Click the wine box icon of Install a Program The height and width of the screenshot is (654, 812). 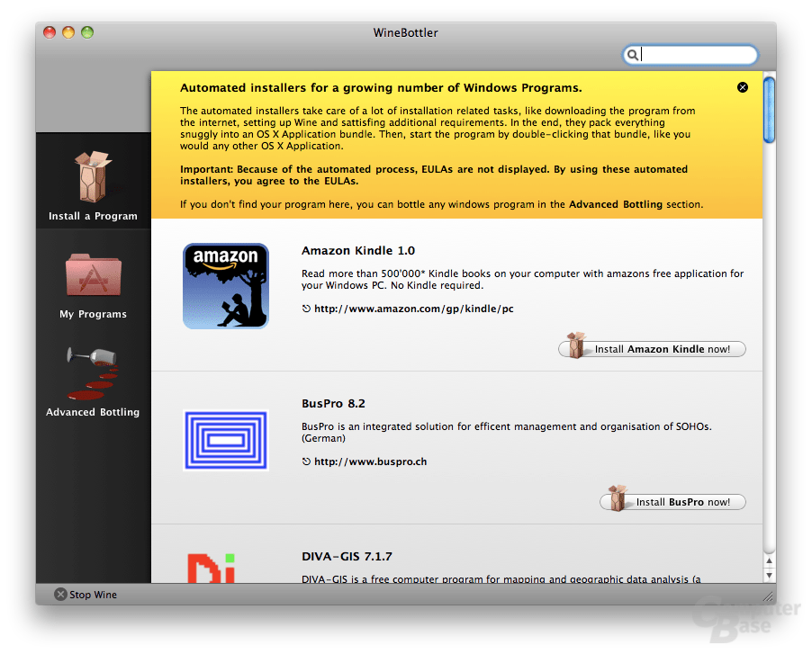[94, 176]
